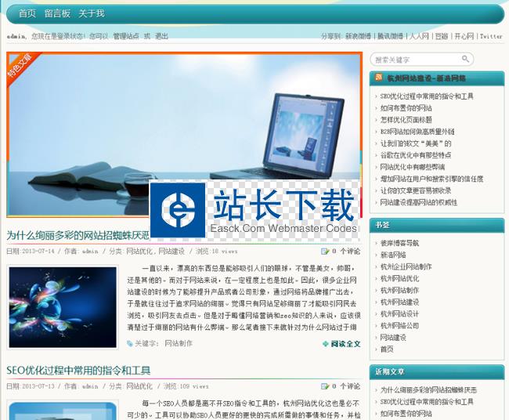Viewport: 509px width, 420px height.
Task: Open bookmark 杭州网站优化
Action: pos(399,278)
